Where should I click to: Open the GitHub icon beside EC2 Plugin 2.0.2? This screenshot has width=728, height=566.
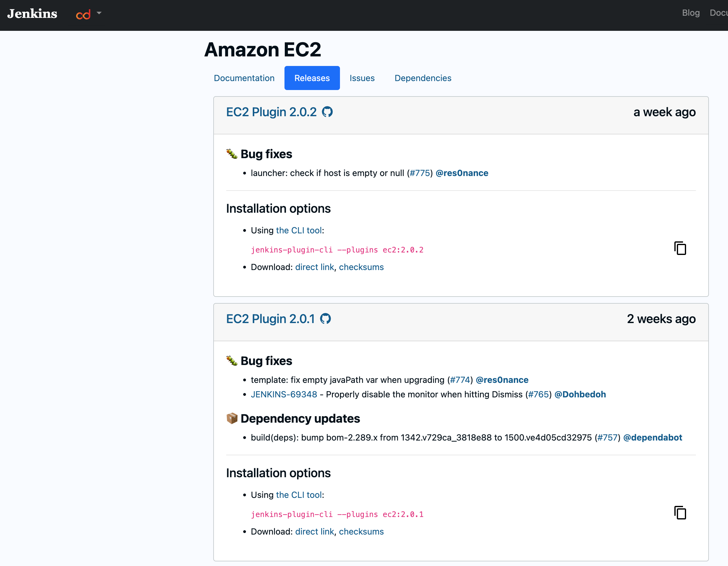pyautogui.click(x=327, y=112)
